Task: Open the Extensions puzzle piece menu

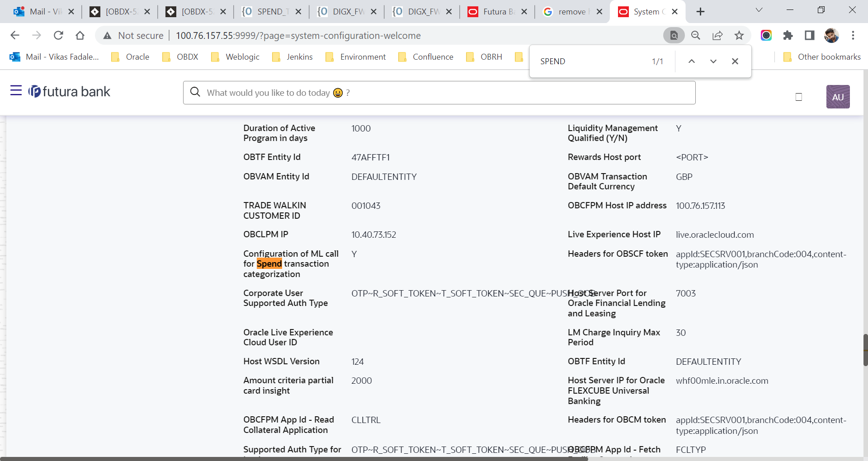Action: coord(788,35)
